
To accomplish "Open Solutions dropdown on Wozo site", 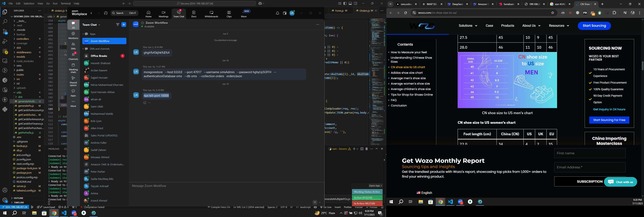I will pyautogui.click(x=468, y=26).
